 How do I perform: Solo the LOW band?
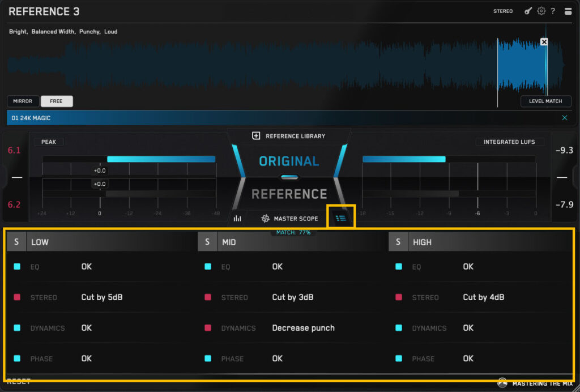[16, 242]
